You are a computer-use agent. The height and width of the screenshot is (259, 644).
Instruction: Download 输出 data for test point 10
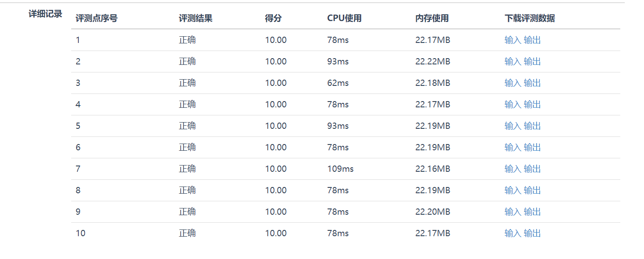pos(532,233)
